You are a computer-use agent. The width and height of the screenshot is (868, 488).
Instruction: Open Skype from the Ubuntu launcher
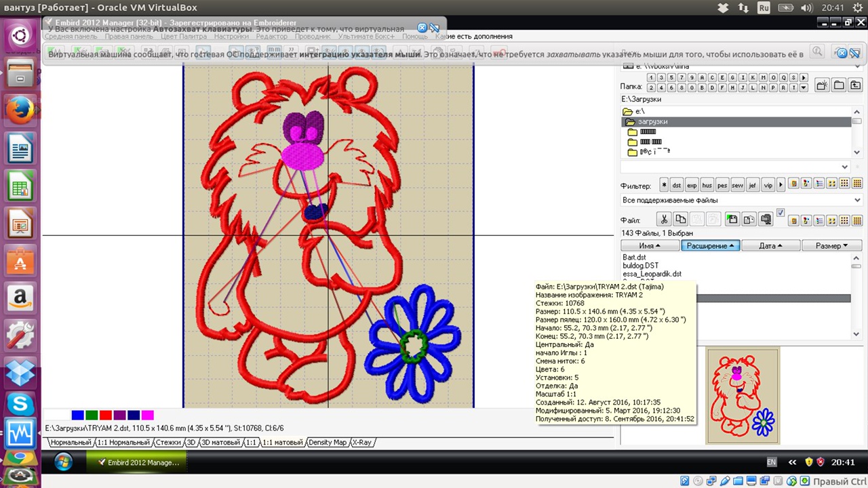point(20,405)
